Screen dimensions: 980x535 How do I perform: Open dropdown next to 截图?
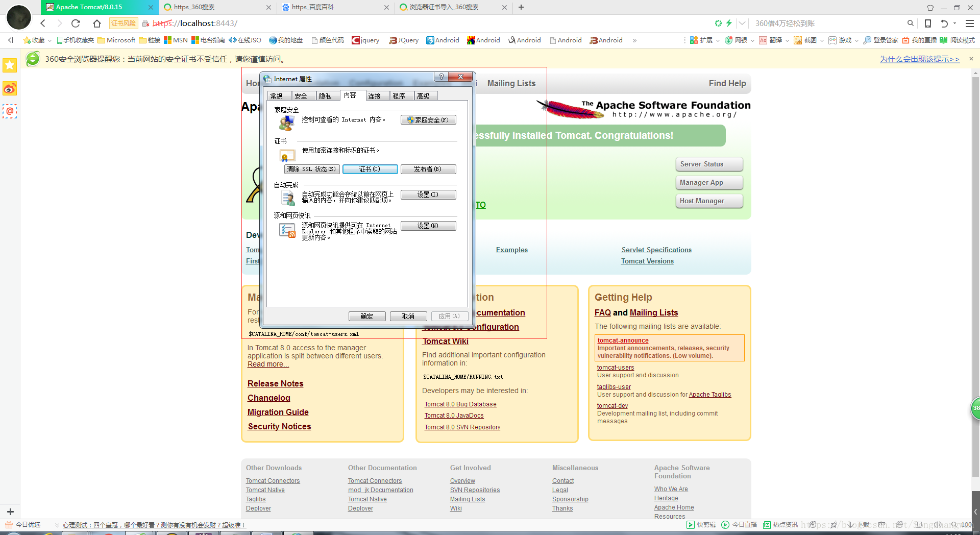coord(822,40)
